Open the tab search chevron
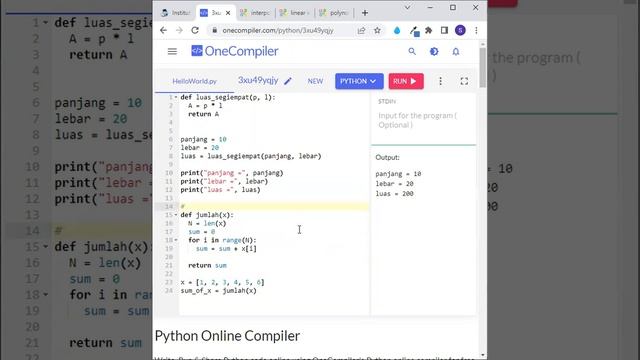 pos(407,7)
